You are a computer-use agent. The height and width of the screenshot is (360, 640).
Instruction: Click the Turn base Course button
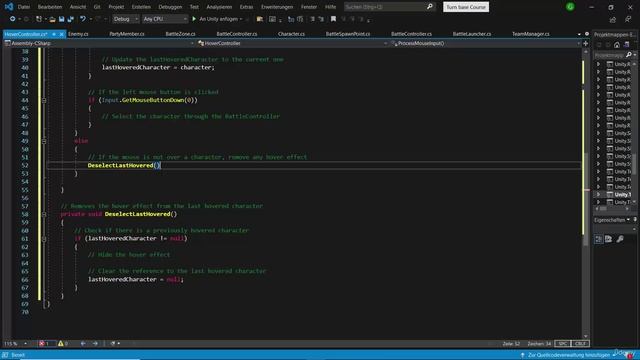click(466, 7)
